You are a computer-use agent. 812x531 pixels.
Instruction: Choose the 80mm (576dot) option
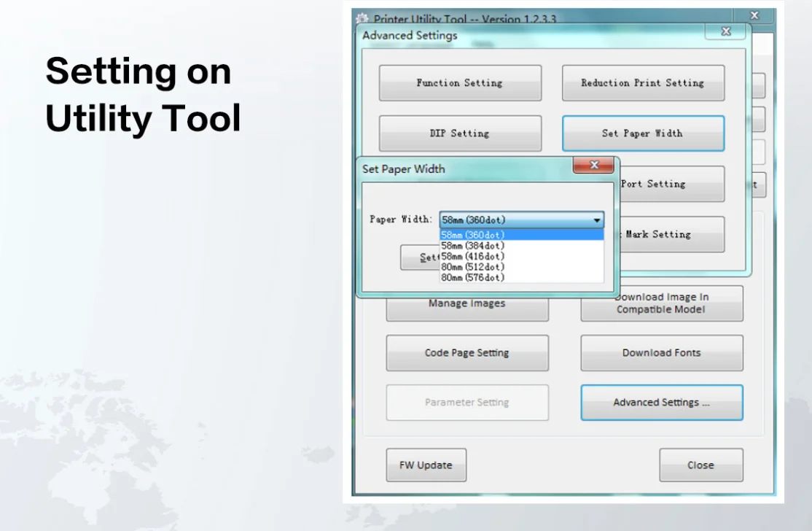[x=520, y=278]
